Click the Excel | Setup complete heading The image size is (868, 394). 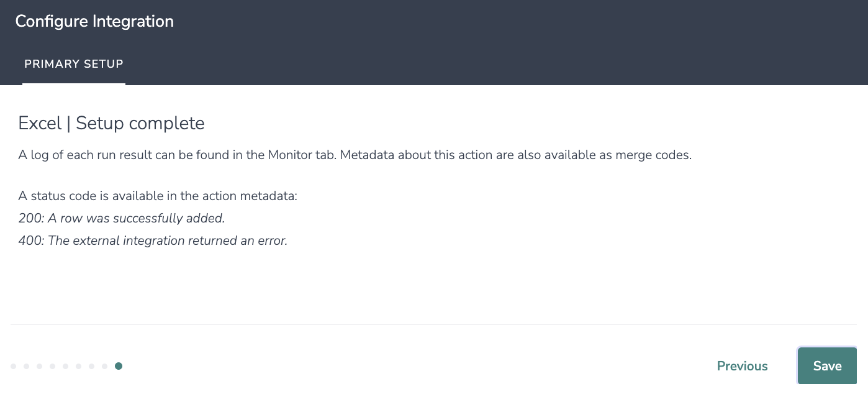click(112, 123)
